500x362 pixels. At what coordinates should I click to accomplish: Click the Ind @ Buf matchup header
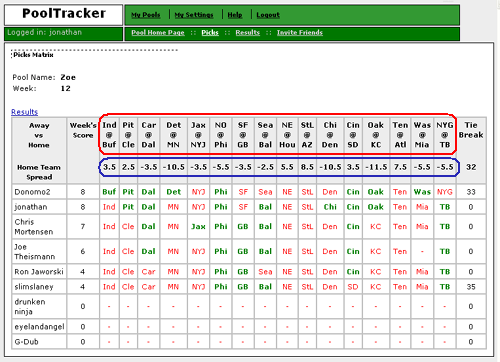point(109,135)
